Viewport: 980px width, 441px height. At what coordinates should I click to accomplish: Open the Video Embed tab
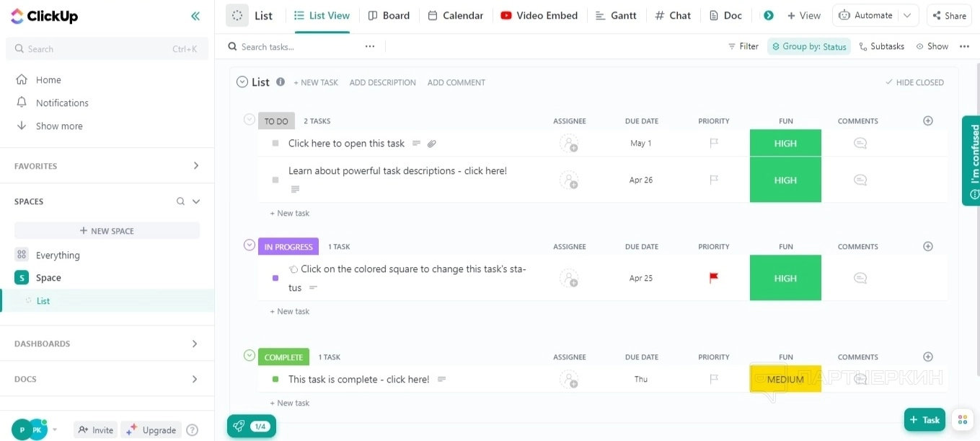539,15
